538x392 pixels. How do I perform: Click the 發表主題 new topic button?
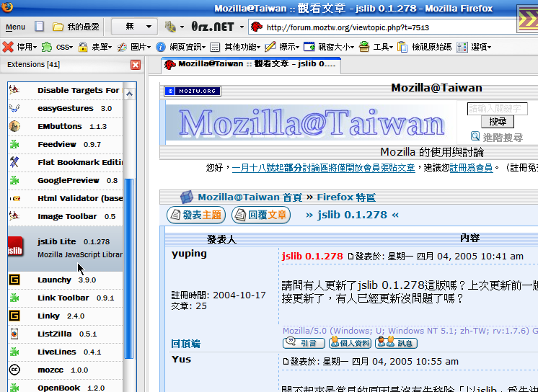[196, 215]
